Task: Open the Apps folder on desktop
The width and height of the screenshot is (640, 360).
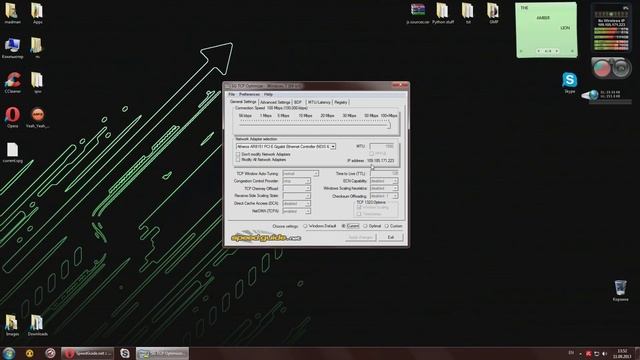Action: coord(37,12)
